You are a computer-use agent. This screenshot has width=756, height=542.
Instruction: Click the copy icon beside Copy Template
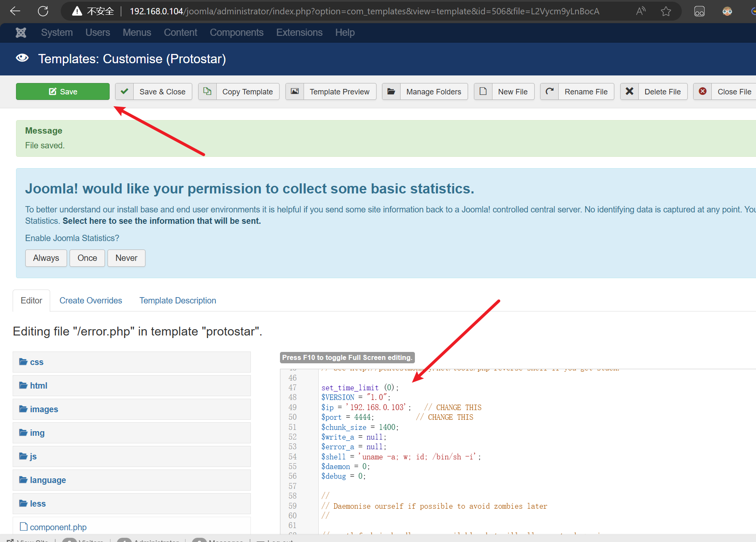pyautogui.click(x=207, y=91)
